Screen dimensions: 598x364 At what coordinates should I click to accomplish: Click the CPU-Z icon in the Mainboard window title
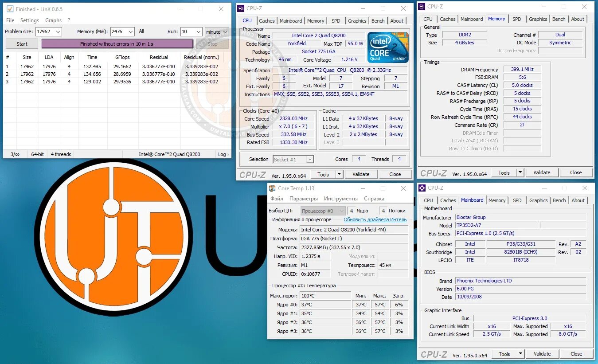(x=422, y=188)
